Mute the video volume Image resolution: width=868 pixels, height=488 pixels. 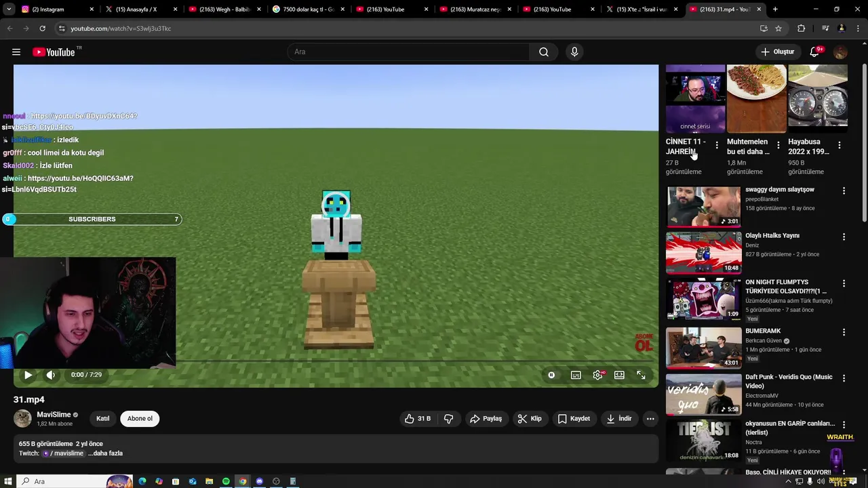(x=50, y=375)
